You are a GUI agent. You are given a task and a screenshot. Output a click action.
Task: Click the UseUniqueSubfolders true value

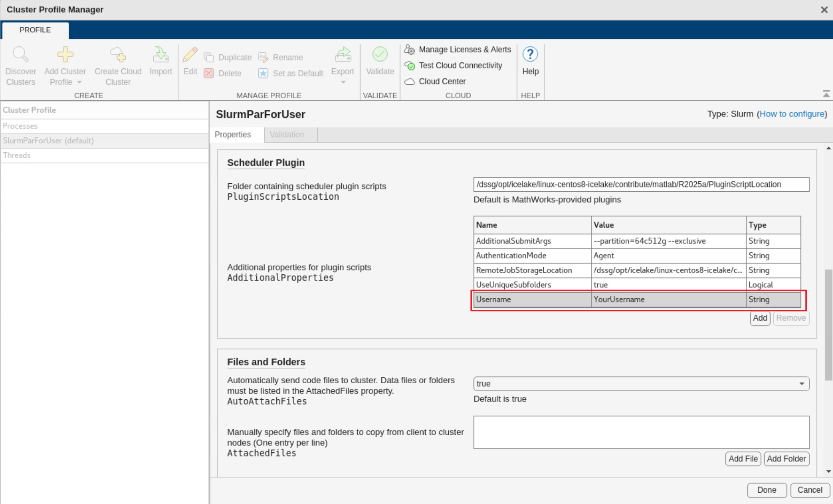(x=668, y=285)
